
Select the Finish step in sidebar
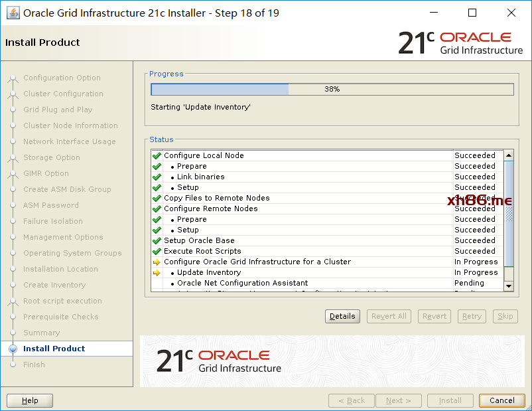click(34, 365)
